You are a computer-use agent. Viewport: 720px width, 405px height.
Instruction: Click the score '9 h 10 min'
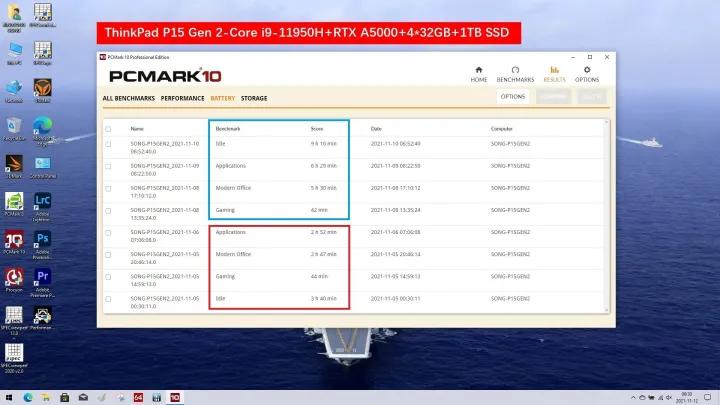click(323, 144)
